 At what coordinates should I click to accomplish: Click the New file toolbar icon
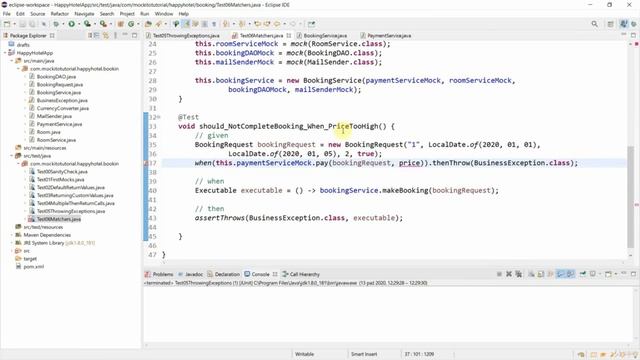point(7,24)
